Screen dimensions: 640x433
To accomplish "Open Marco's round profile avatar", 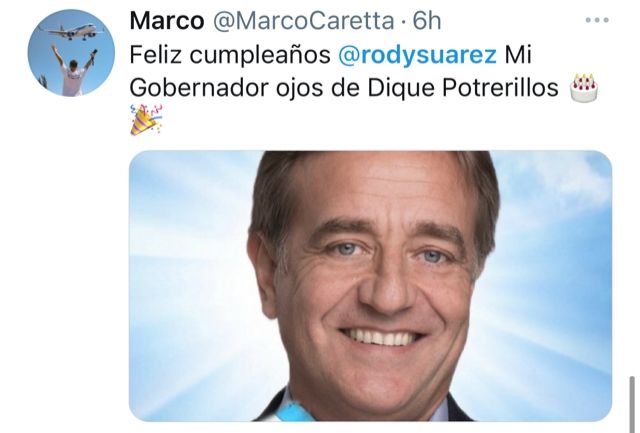I will tap(71, 53).
